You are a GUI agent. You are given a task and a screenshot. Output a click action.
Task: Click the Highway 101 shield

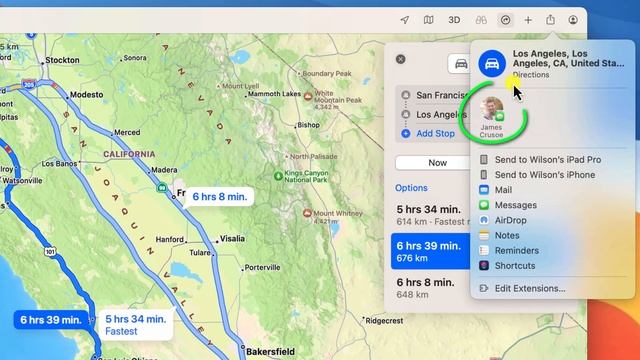tap(50, 251)
